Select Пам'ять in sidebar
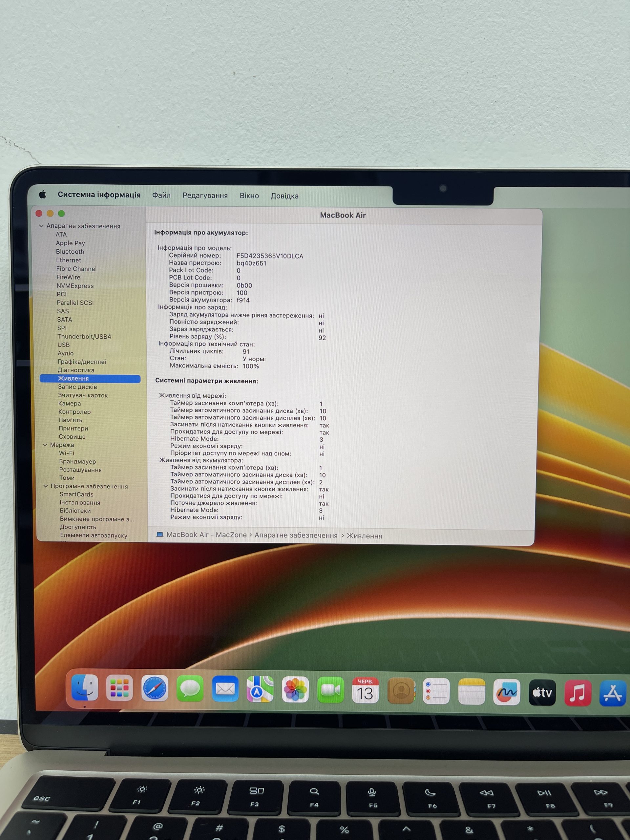Image resolution: width=630 pixels, height=840 pixels. pos(70,420)
